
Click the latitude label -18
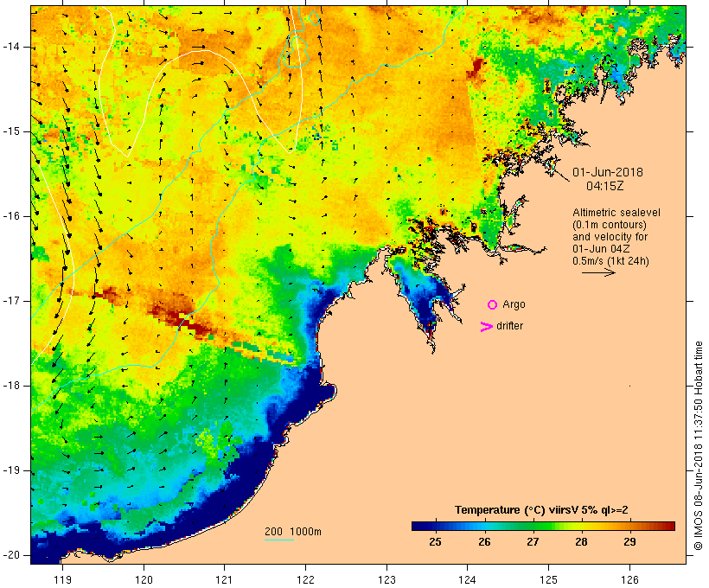click(11, 386)
